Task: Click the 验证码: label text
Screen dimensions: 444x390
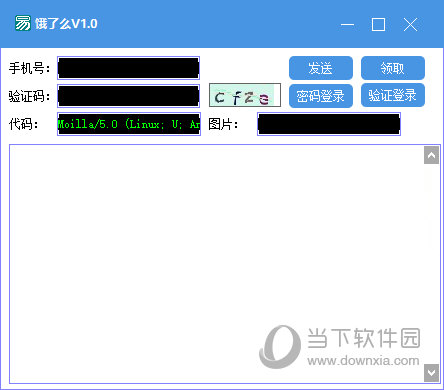Action: point(29,96)
